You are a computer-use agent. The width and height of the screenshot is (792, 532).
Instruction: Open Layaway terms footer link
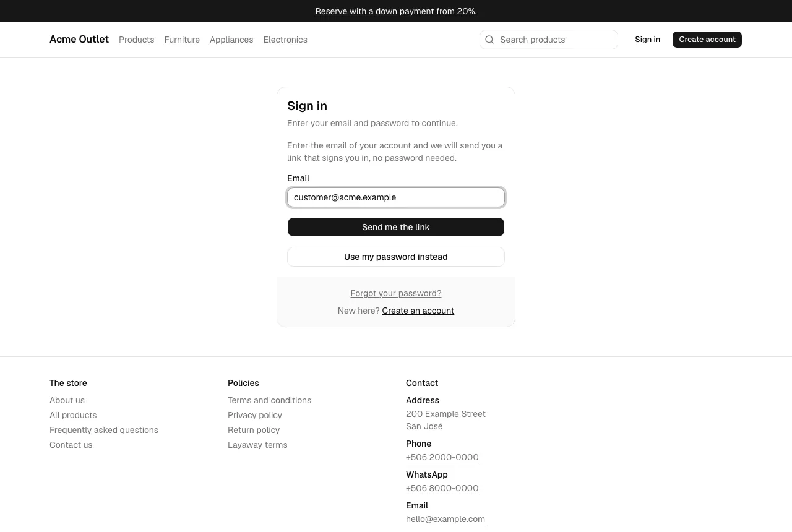tap(257, 445)
